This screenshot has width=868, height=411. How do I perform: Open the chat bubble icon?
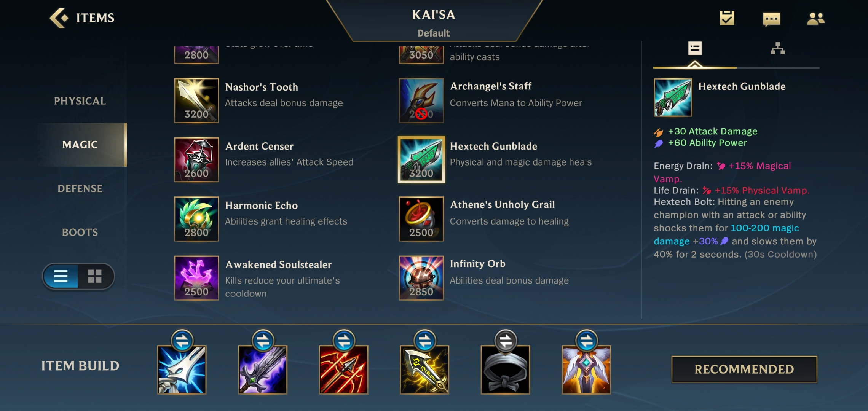(771, 19)
